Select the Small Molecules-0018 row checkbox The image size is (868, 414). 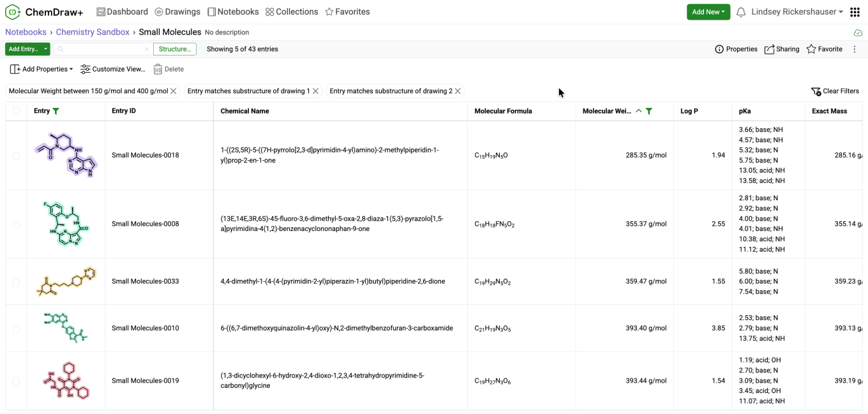click(x=16, y=156)
